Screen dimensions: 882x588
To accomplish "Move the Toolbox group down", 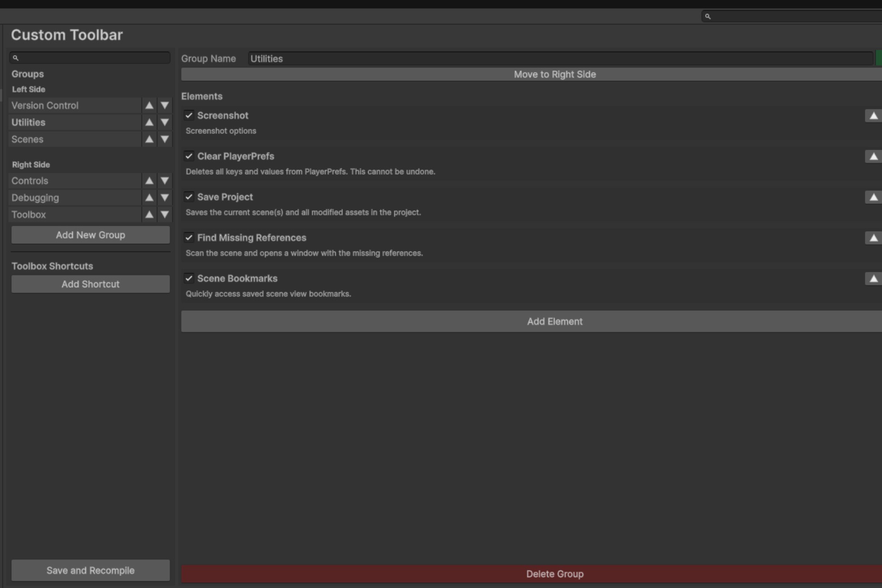I will (x=165, y=214).
